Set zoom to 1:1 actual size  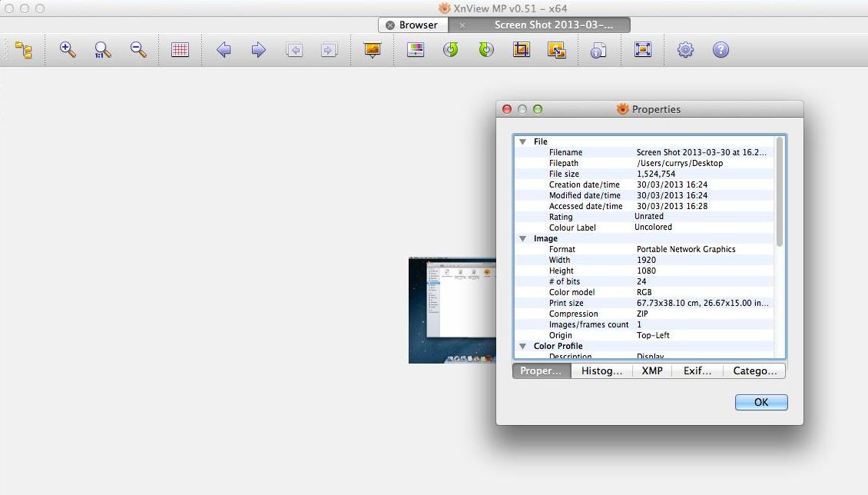click(103, 50)
